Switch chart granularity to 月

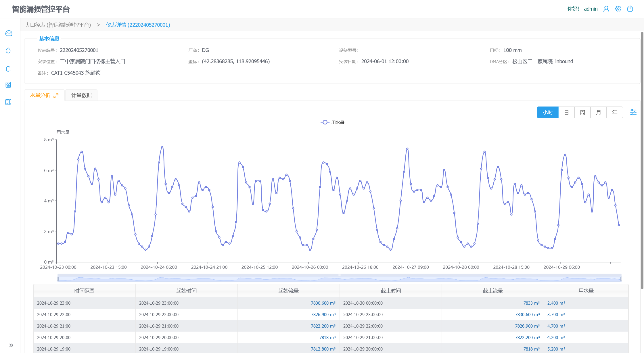click(x=599, y=112)
